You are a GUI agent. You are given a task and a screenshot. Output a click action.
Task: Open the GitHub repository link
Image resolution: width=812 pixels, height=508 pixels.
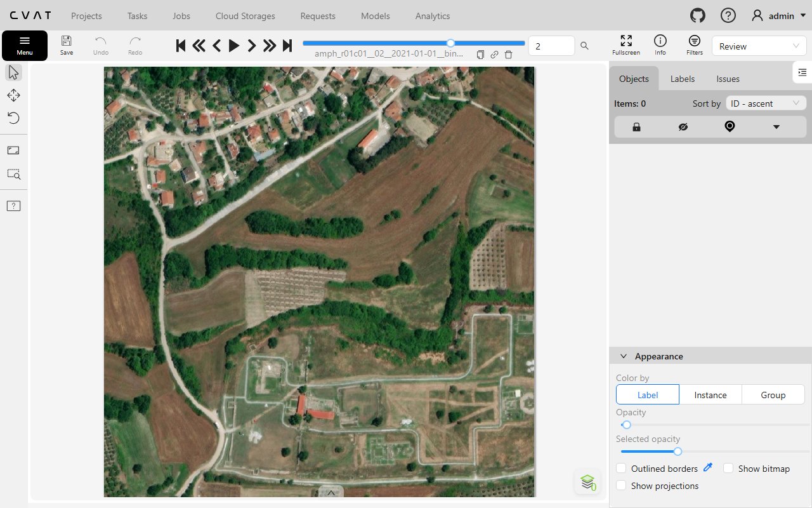(698, 16)
